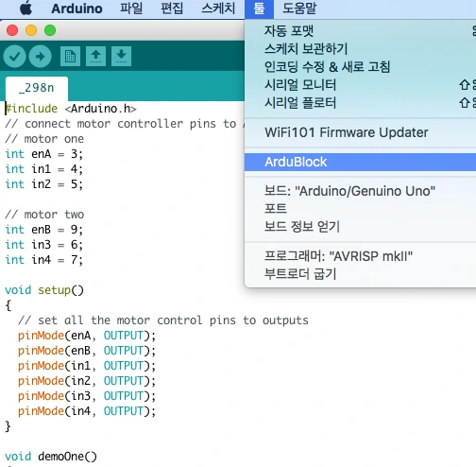Expand 프로그래머: AVRISP mkII submenu
The height and width of the screenshot is (467, 476).
tap(360, 256)
